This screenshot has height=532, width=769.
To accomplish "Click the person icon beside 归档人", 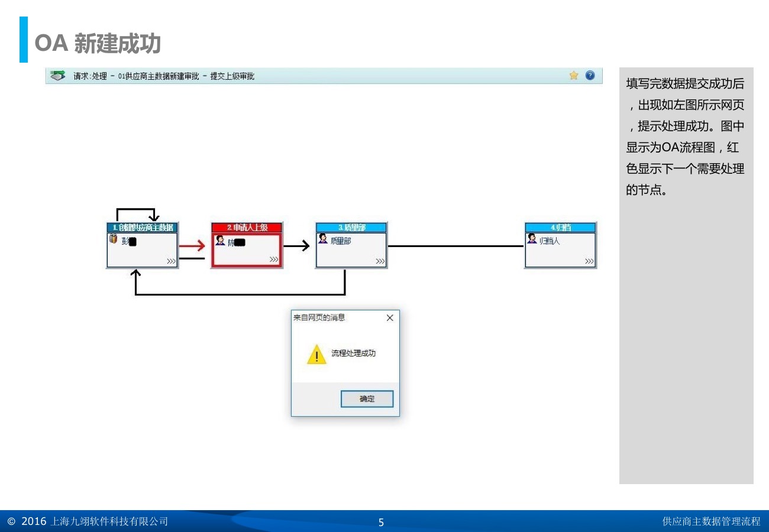I will click(532, 238).
